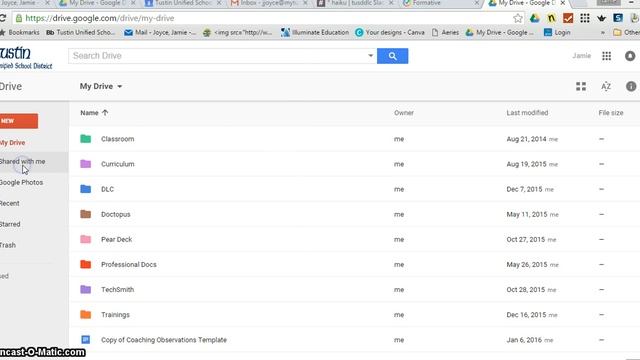Image resolution: width=640 pixels, height=360 pixels.
Task: Select Copy of Coaching Observations Template
Action: pos(164,340)
